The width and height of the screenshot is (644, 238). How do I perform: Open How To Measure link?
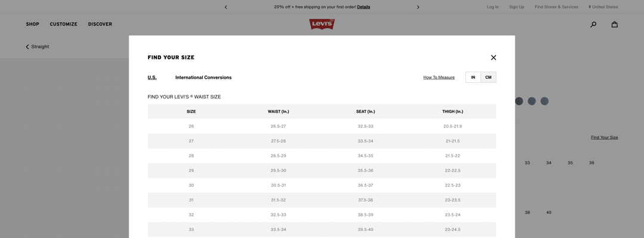tap(439, 78)
